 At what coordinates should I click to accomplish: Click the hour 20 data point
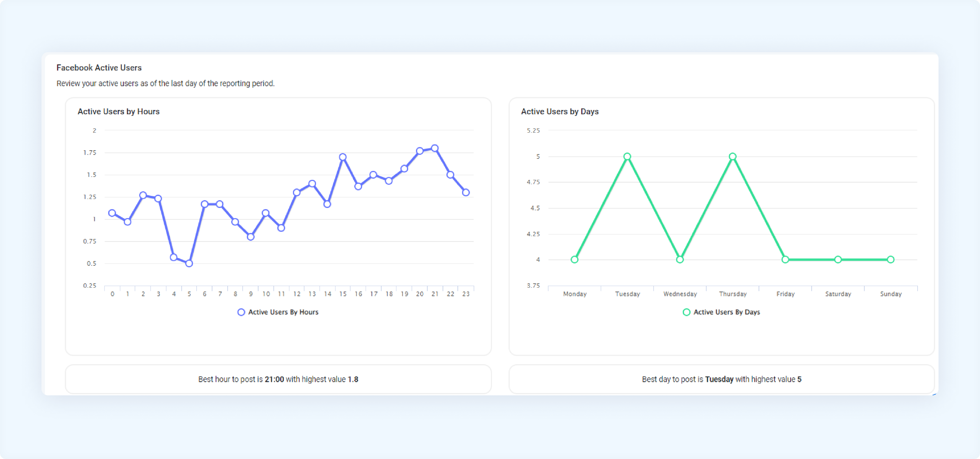420,151
